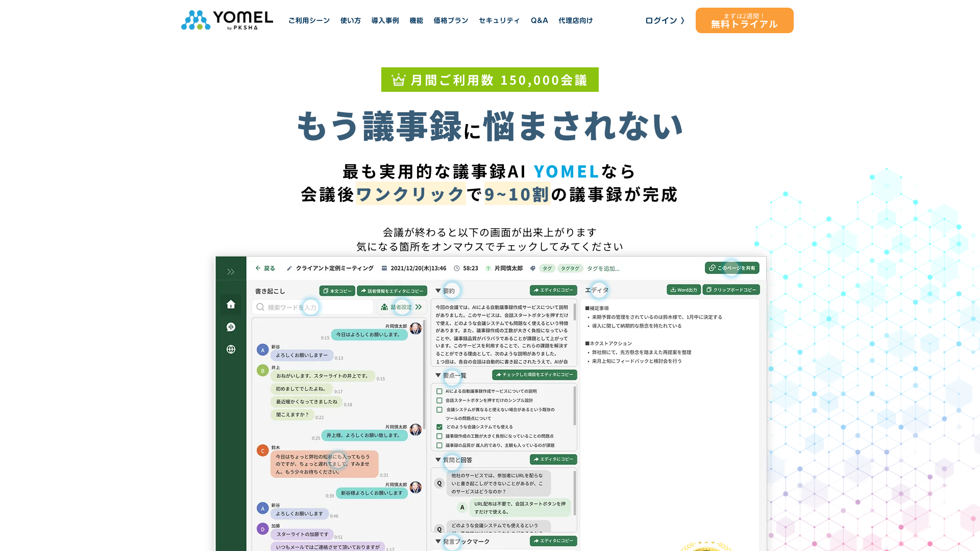Click the share icon on このページを共有
This screenshot has height=551, width=980.
tap(712, 267)
